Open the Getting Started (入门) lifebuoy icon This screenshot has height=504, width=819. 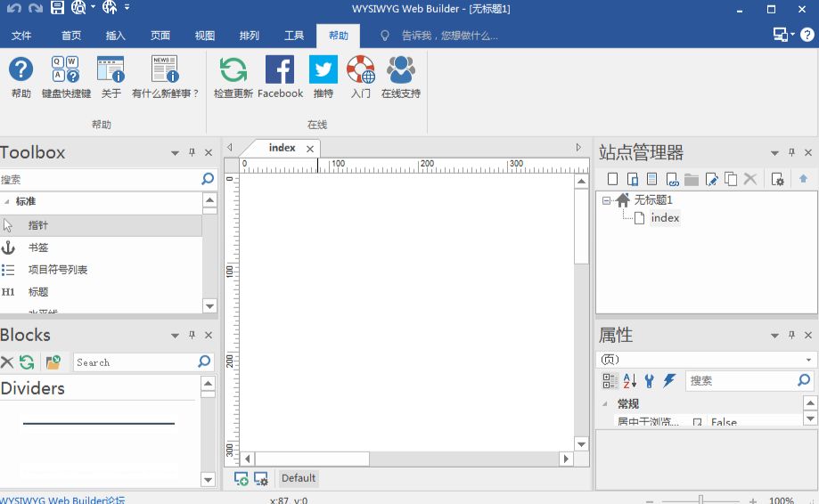(361, 71)
